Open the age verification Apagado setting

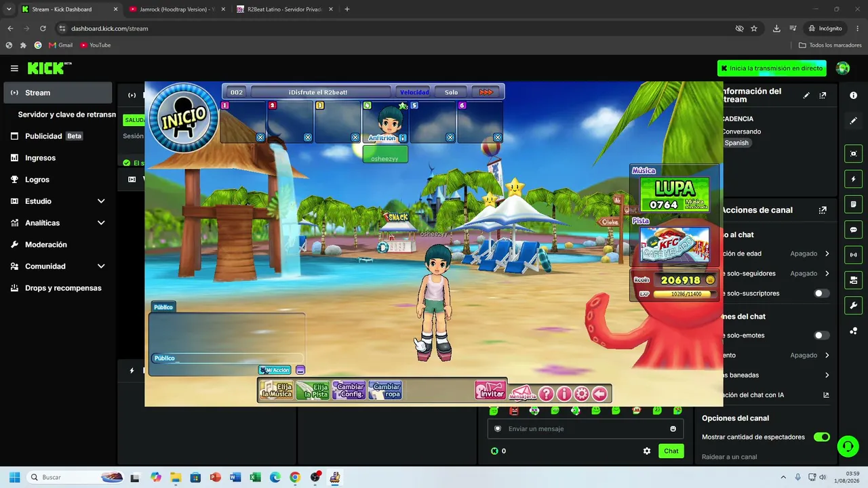click(810, 253)
